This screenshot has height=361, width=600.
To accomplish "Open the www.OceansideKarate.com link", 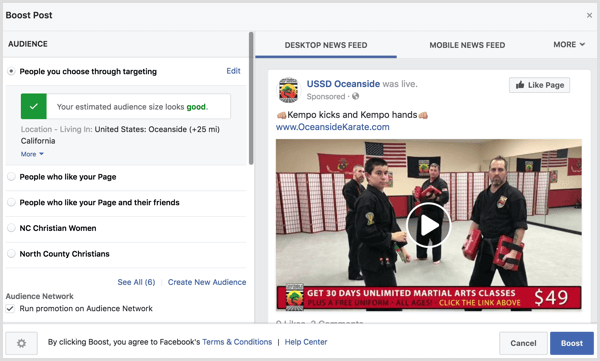I will pyautogui.click(x=333, y=127).
